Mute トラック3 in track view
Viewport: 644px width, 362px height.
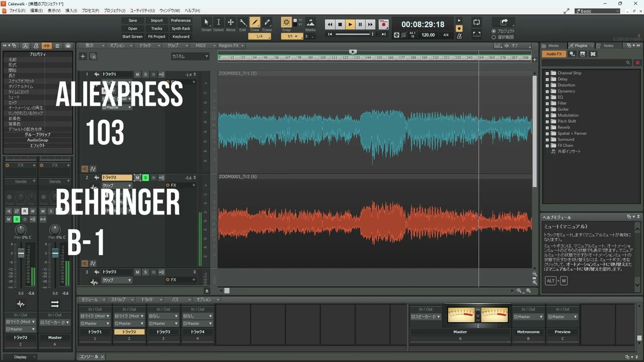(x=137, y=272)
